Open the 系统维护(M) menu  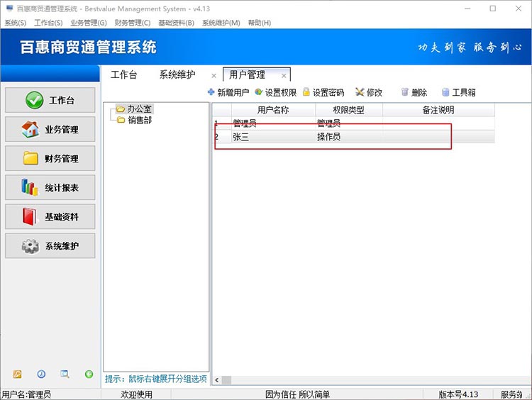[x=221, y=23]
